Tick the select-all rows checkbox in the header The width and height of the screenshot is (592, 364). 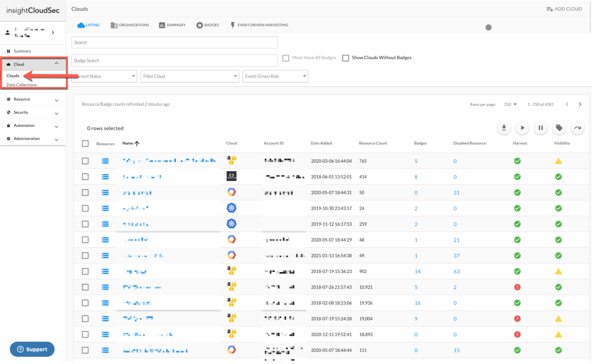[x=85, y=144]
